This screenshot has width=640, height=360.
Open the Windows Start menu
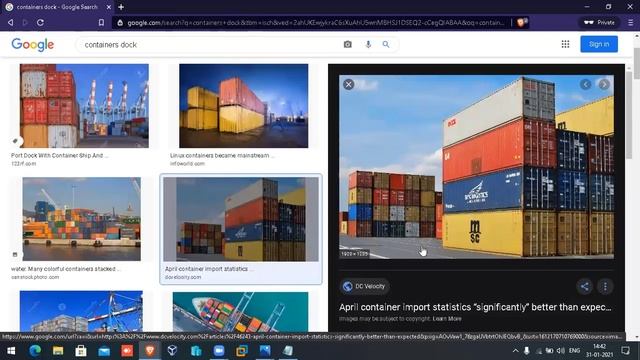point(11,351)
